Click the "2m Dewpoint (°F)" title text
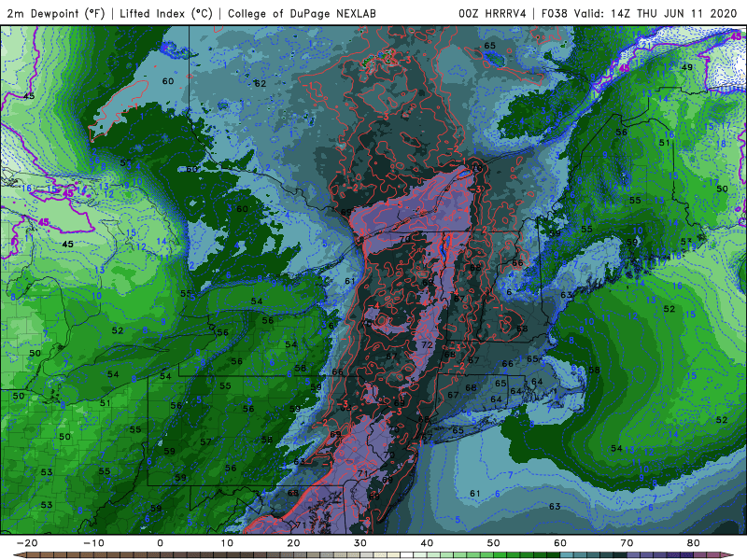 56,13
